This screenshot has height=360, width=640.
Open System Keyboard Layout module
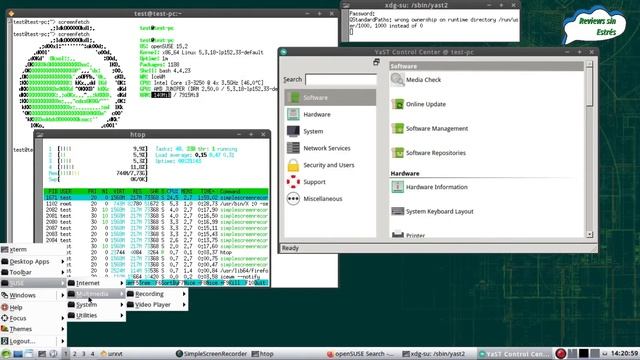pyautogui.click(x=433, y=211)
